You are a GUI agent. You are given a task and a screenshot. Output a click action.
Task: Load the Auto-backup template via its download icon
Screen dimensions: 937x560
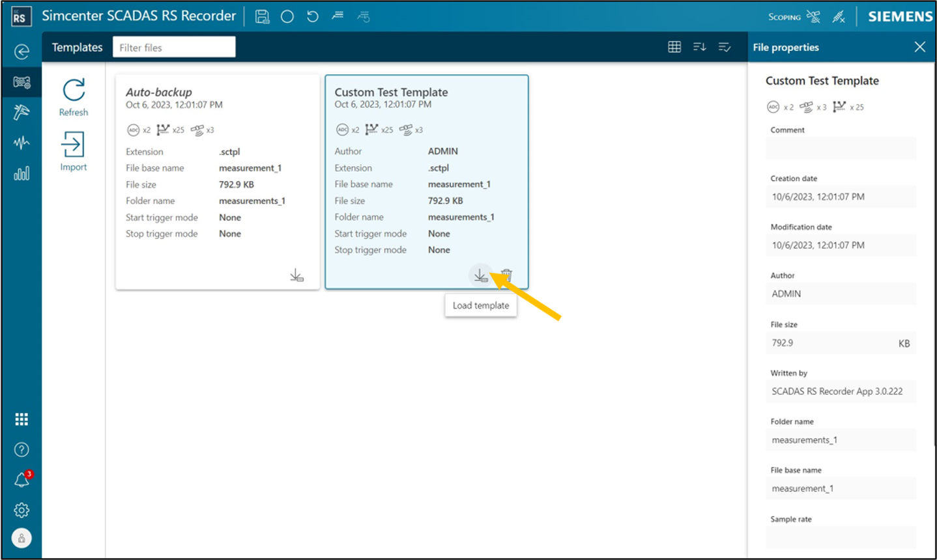click(x=296, y=275)
